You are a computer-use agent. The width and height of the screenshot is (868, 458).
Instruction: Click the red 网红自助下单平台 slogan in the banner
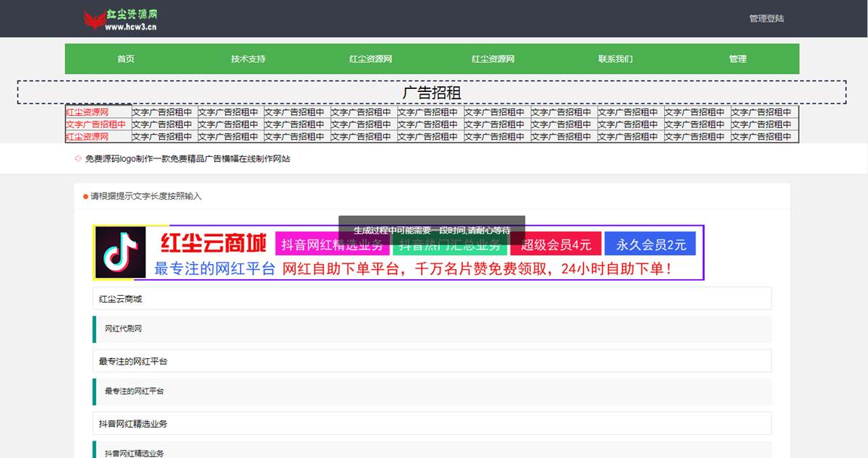coord(477,269)
